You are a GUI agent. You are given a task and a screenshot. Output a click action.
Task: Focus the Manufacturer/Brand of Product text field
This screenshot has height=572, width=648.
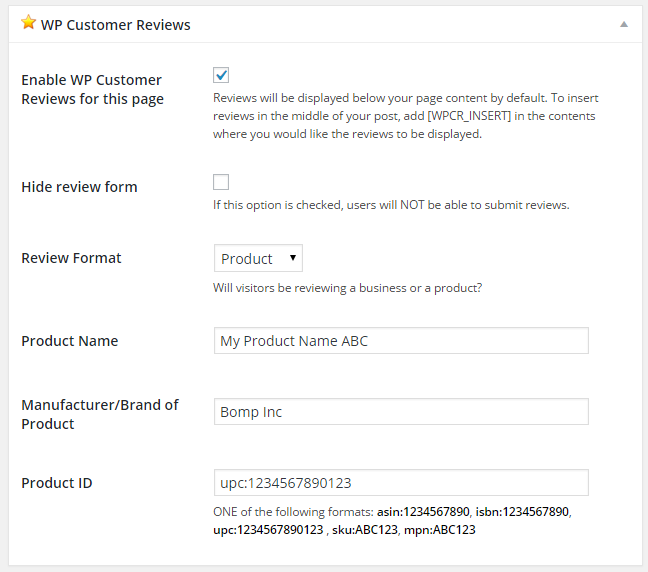pyautogui.click(x=401, y=412)
